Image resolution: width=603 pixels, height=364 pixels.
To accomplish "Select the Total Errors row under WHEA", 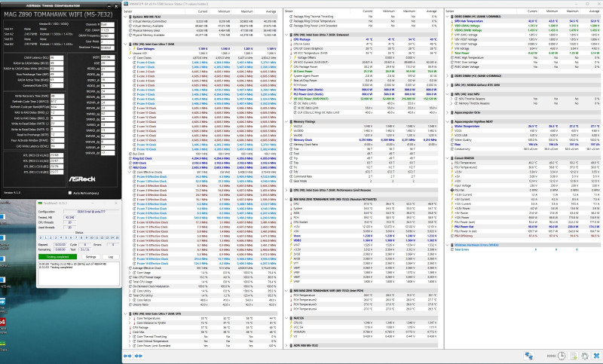I will pos(524,249).
